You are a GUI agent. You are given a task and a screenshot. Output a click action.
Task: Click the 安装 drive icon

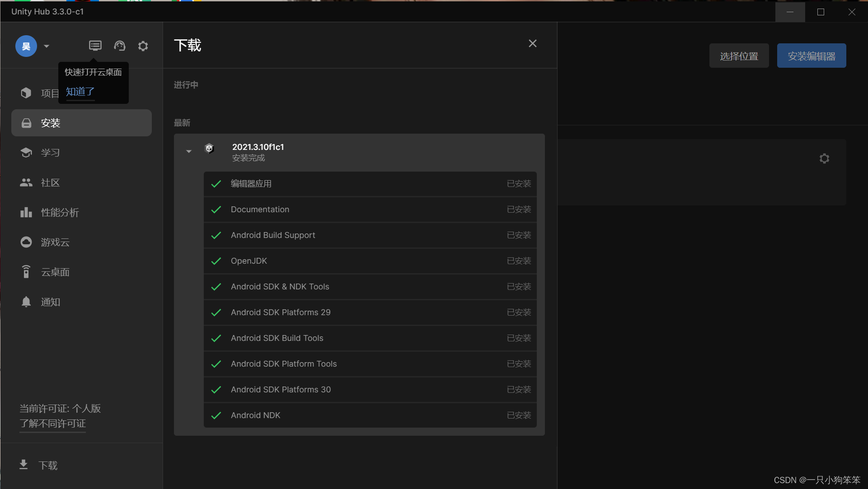pos(26,123)
